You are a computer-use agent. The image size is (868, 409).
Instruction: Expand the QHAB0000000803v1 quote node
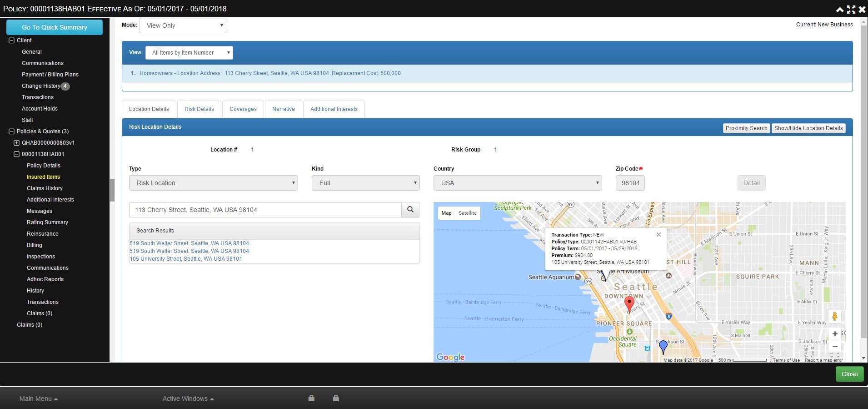[17, 143]
